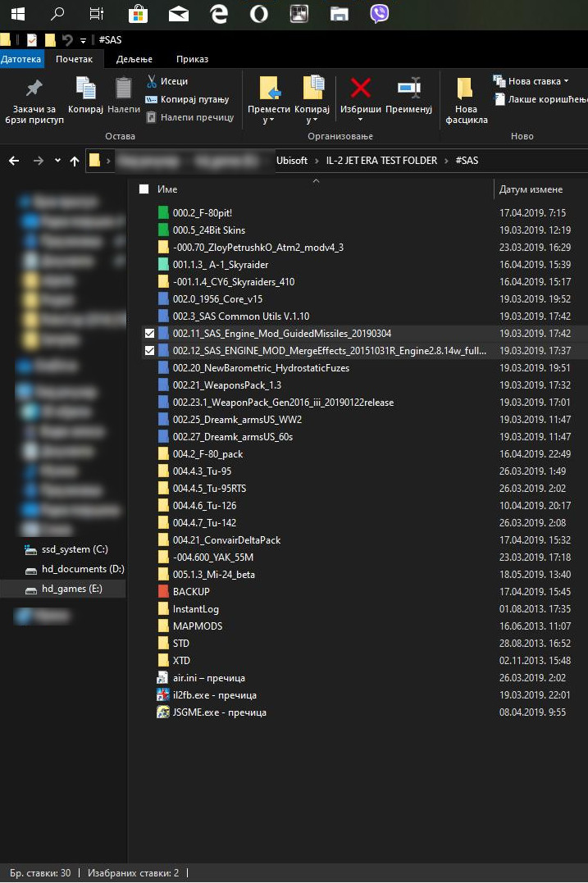This screenshot has height=883, width=588.
Task: Expand chevron after IL-2 JET ERA TEST FOLDER
Action: (446, 161)
